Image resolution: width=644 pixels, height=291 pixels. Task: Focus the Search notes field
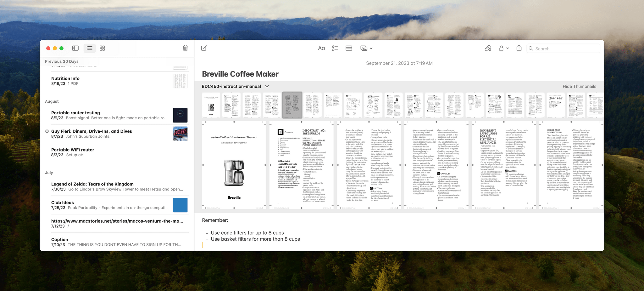pos(563,48)
